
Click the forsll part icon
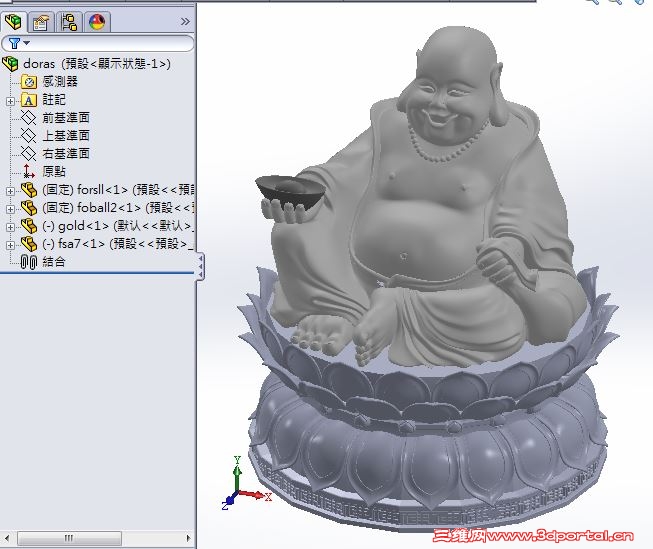click(x=29, y=190)
